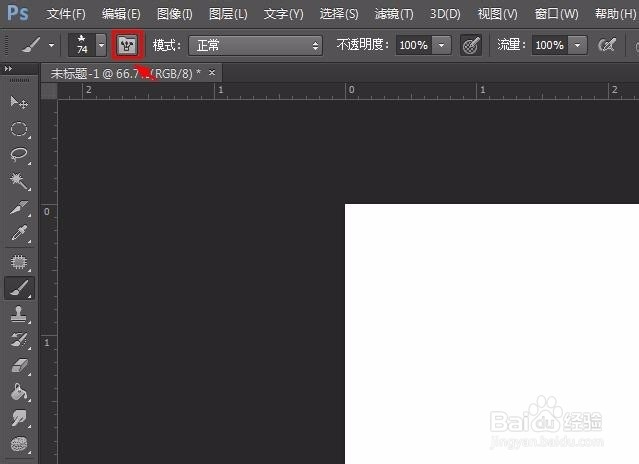
Task: Enable airbrush mode button
Action: [607, 45]
